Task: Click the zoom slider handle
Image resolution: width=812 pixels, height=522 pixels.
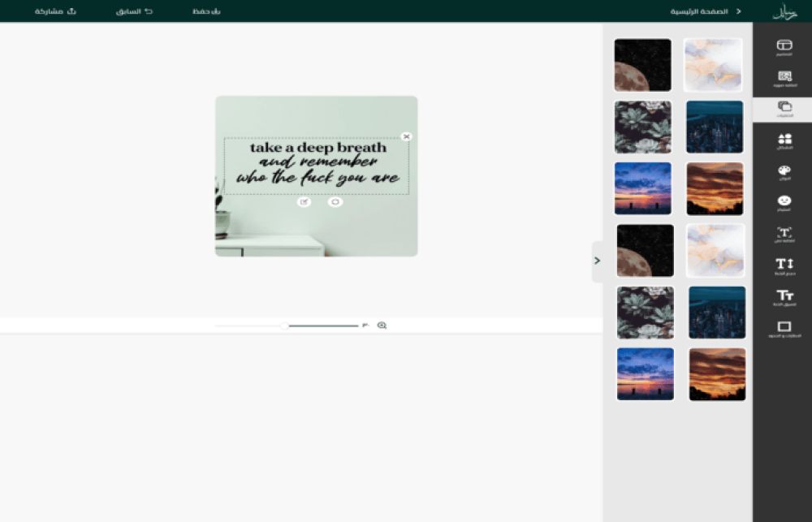Action: point(285,326)
